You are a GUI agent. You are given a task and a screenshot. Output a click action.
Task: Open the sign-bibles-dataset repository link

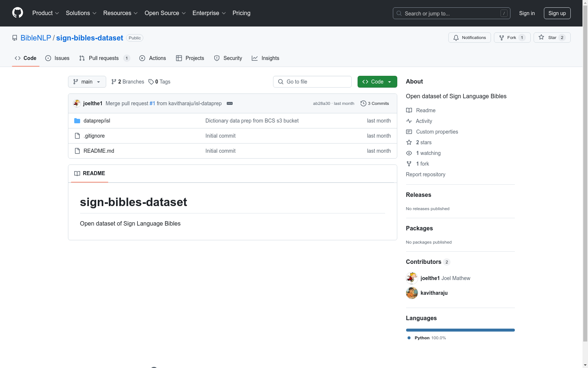[90, 38]
